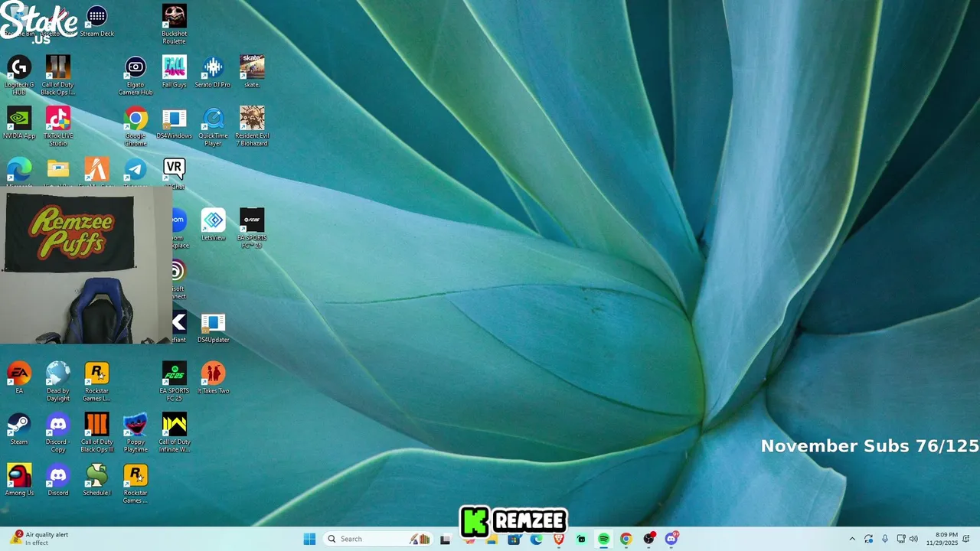
Task: Switch to Spotify in the taskbar
Action: coord(603,540)
